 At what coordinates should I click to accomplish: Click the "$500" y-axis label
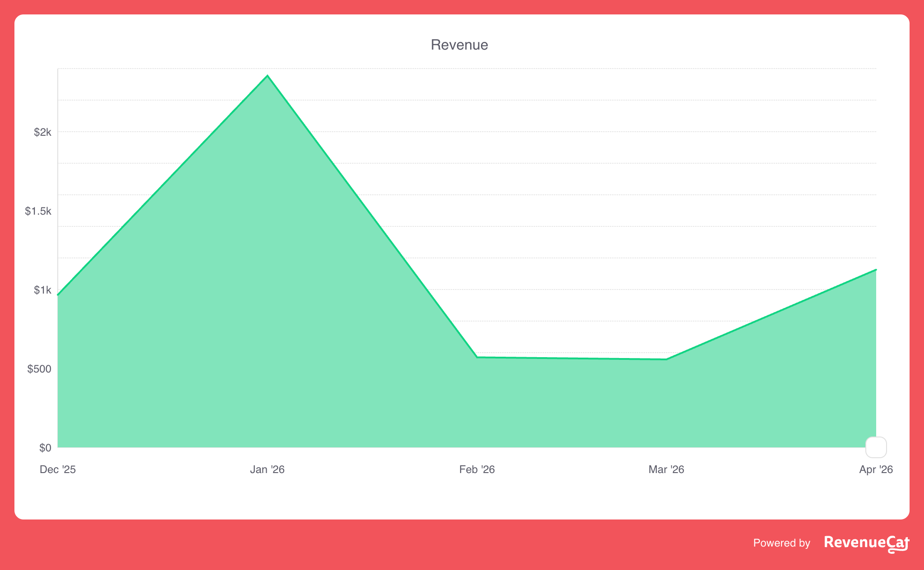coord(39,369)
